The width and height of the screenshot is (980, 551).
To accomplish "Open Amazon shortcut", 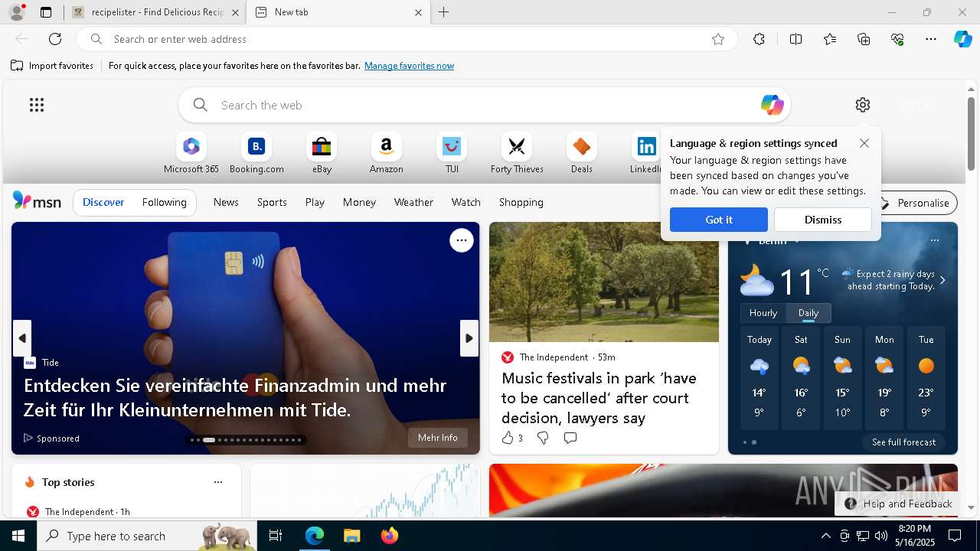I will click(386, 153).
